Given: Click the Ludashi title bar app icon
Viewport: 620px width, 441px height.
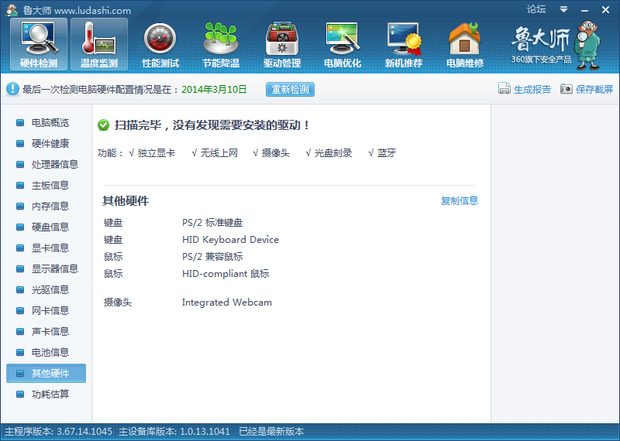Looking at the screenshot, I should tap(12, 10).
